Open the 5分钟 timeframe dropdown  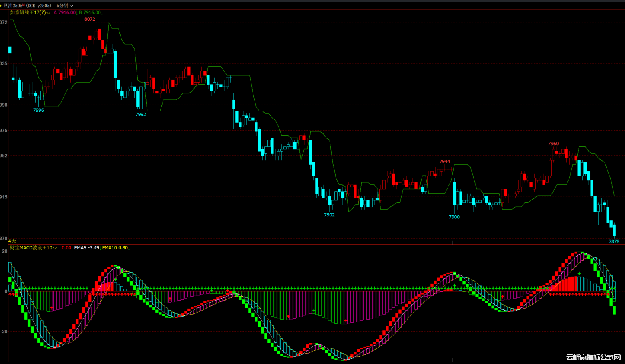65,6
